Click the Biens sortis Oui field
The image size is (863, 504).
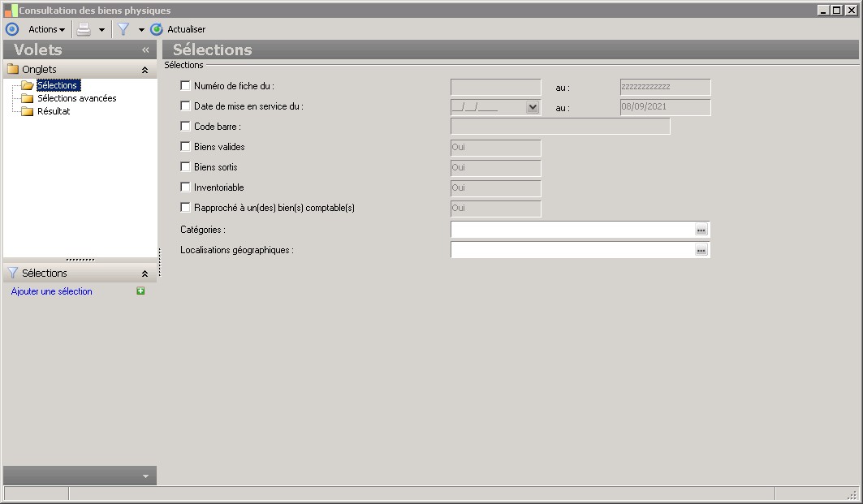click(x=496, y=168)
